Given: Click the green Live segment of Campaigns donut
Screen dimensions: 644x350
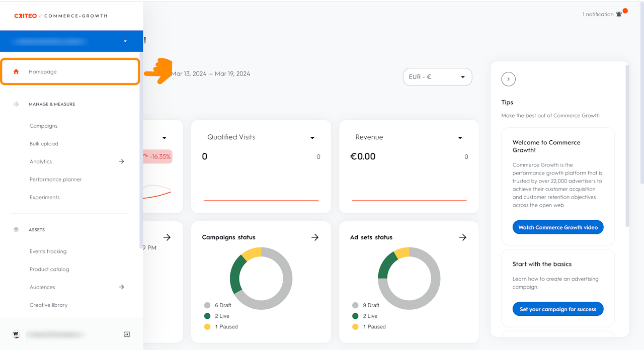Looking at the screenshot, I should click(235, 274).
